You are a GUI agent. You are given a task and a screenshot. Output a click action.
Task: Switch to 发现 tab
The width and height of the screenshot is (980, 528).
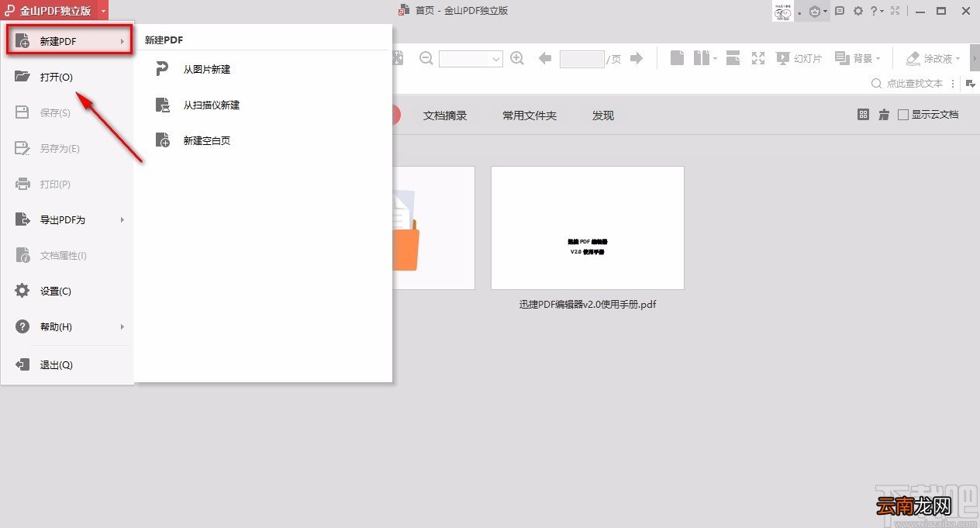pyautogui.click(x=603, y=116)
